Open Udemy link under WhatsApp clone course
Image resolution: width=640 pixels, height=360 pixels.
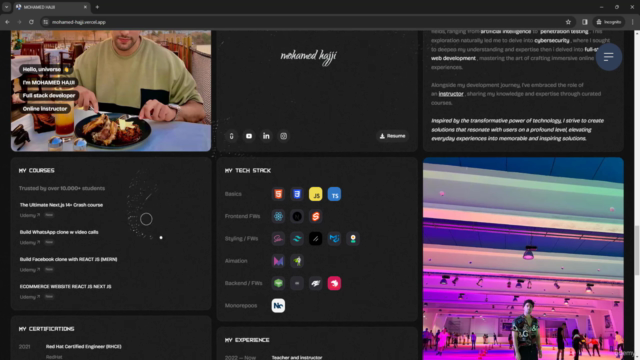[x=30, y=242]
